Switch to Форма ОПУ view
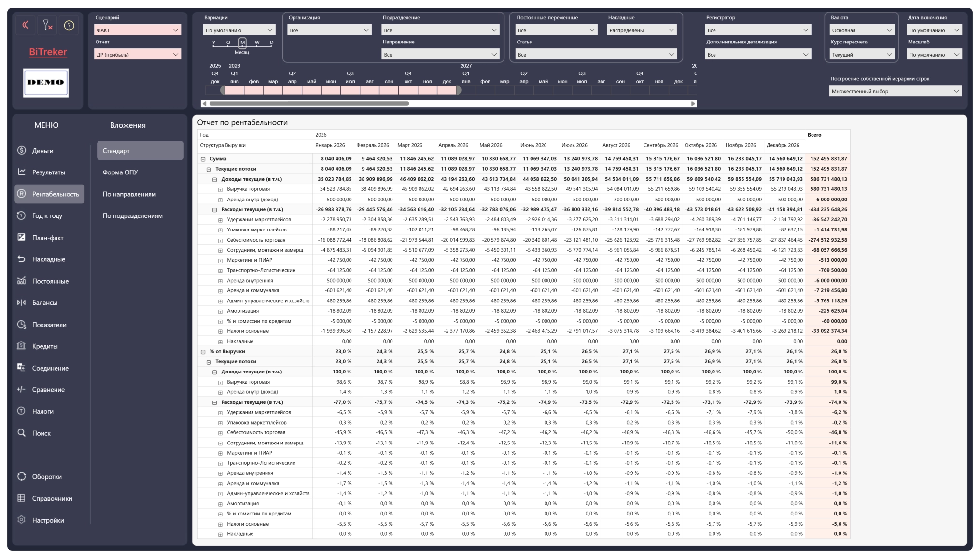Viewport: 980px width, 558px height. (x=120, y=172)
